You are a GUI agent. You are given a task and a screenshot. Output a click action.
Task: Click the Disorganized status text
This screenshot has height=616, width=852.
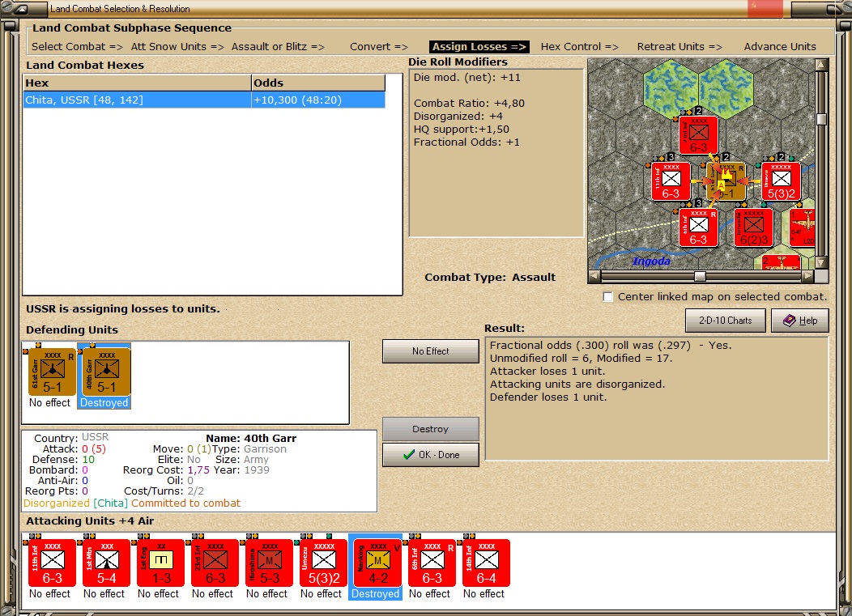click(x=57, y=503)
